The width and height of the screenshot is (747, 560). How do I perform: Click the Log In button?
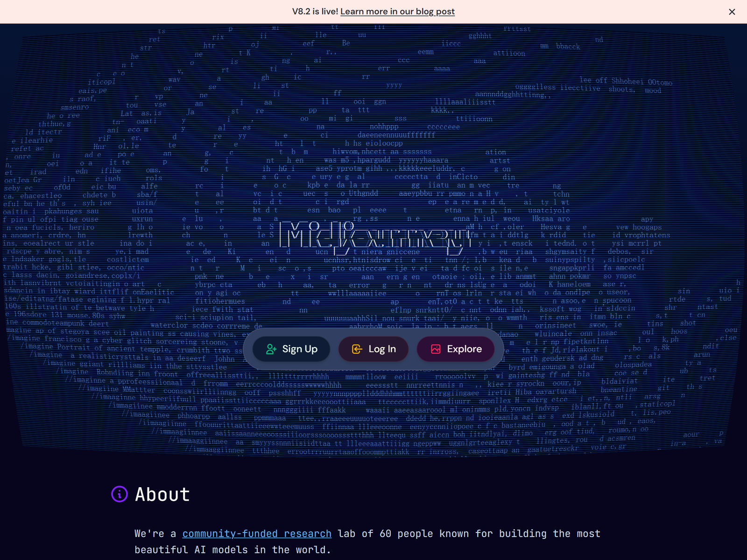(373, 349)
